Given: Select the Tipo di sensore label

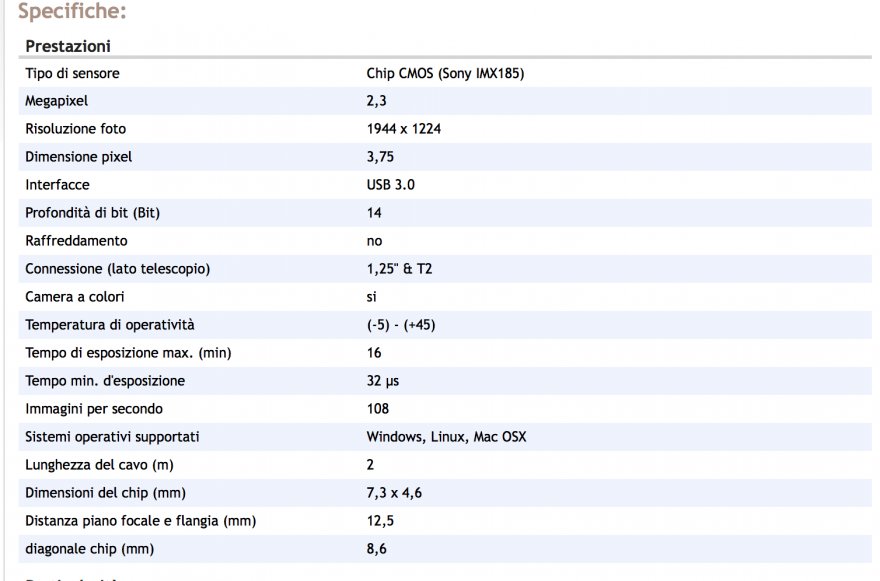Looking at the screenshot, I should click(72, 73).
